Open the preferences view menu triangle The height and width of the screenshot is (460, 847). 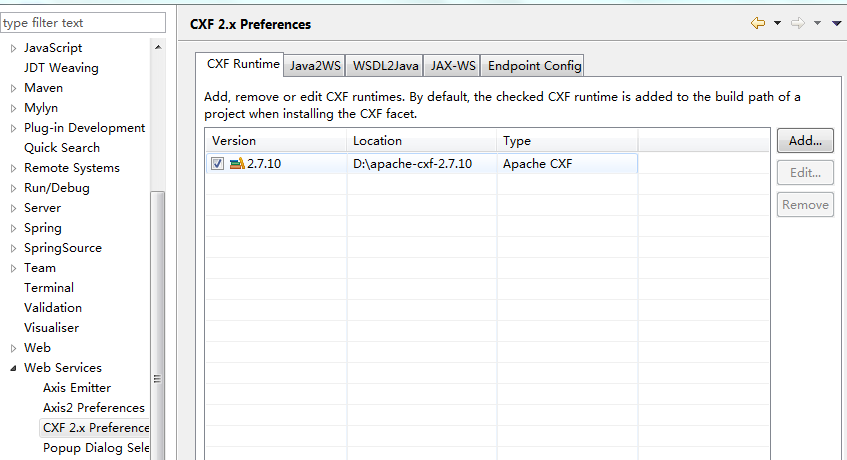click(x=837, y=23)
